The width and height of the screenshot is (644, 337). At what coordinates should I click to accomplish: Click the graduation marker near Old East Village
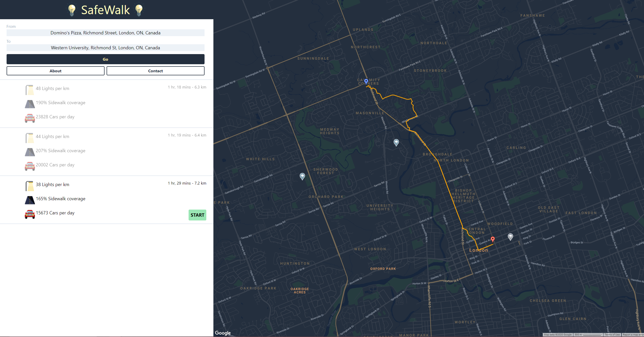click(510, 237)
